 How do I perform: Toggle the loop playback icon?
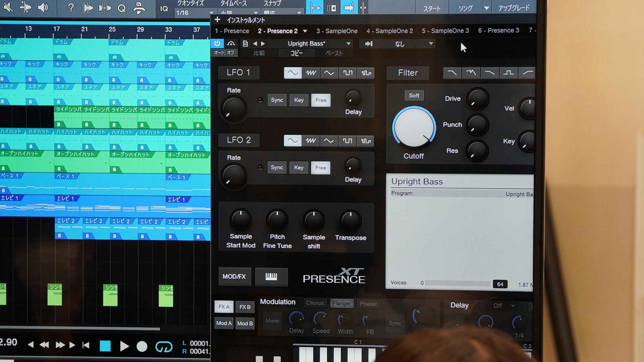point(164,347)
